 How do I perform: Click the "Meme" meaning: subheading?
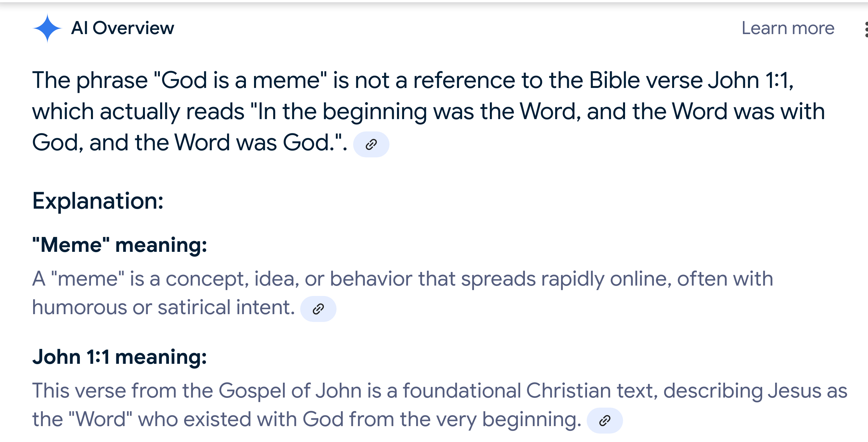click(120, 245)
